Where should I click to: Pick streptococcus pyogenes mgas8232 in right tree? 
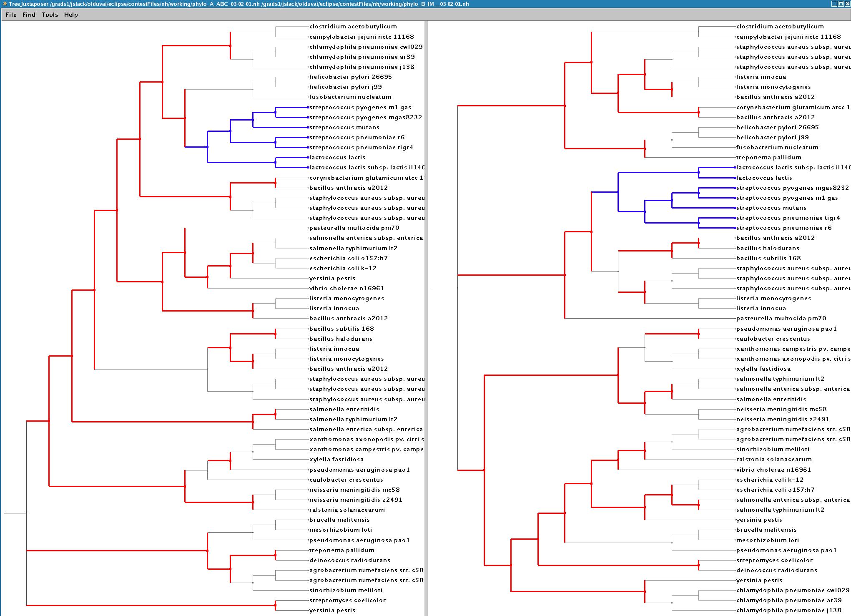(792, 188)
